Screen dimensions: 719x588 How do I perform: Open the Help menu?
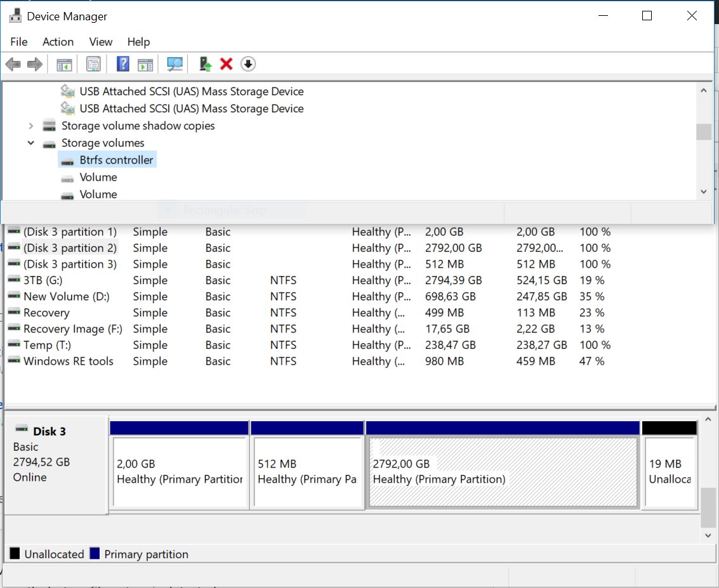138,42
